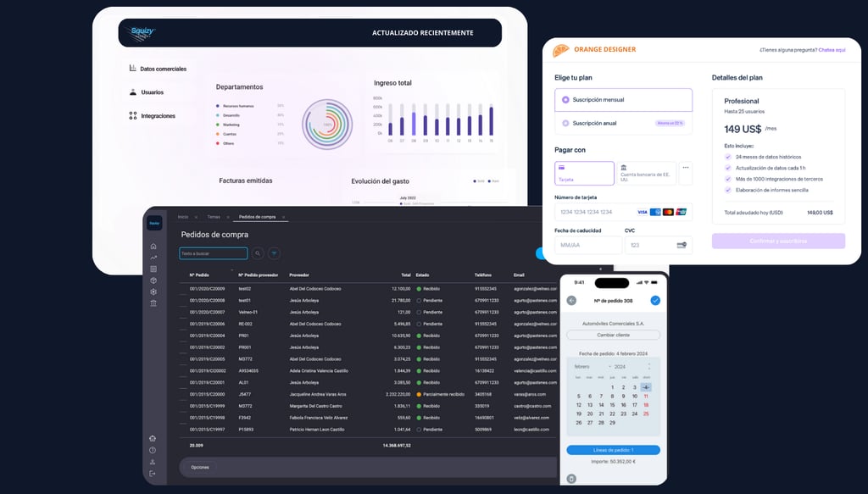Open the settings gear icon in dark sidebar
The height and width of the screenshot is (494, 868).
click(x=153, y=291)
